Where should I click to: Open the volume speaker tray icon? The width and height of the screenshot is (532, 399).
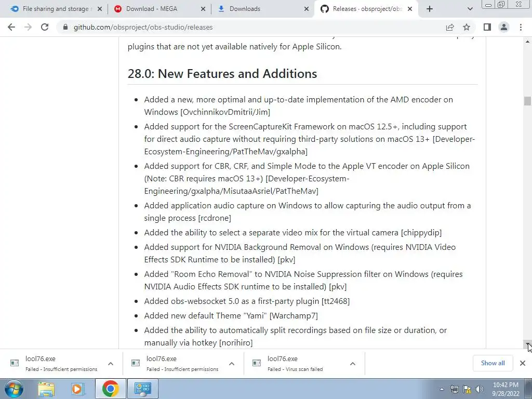coord(479,389)
